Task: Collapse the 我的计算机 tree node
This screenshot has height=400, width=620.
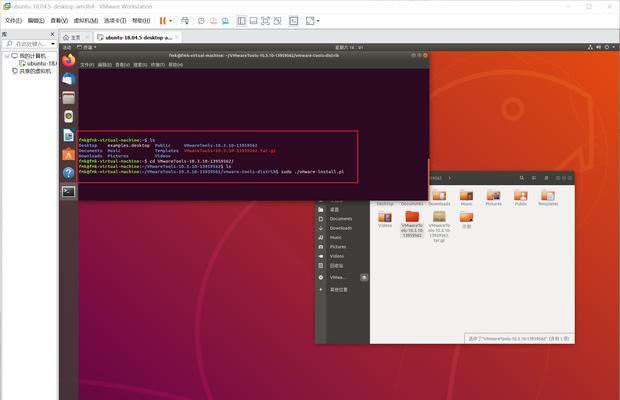Action: point(7,56)
